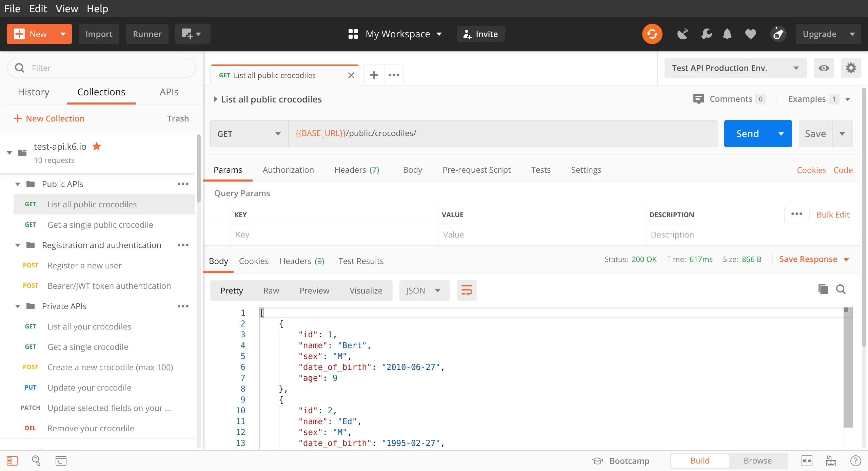
Task: Toggle the wrap lines icon in response
Action: (467, 290)
